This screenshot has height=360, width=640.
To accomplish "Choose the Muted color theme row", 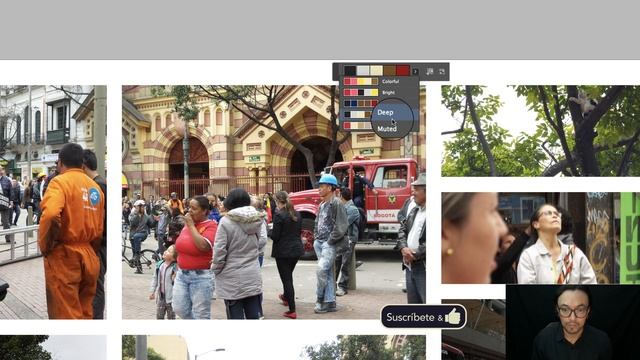I will 380,126.
